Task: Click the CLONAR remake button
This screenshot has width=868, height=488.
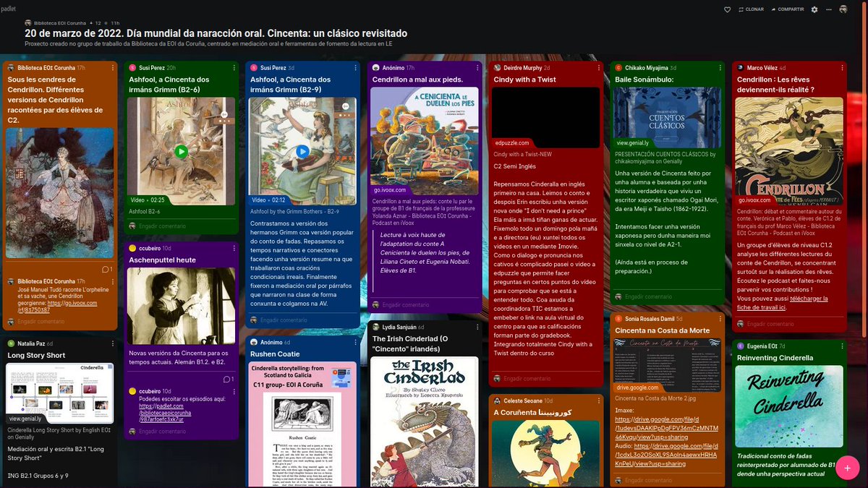Action: coord(751,9)
